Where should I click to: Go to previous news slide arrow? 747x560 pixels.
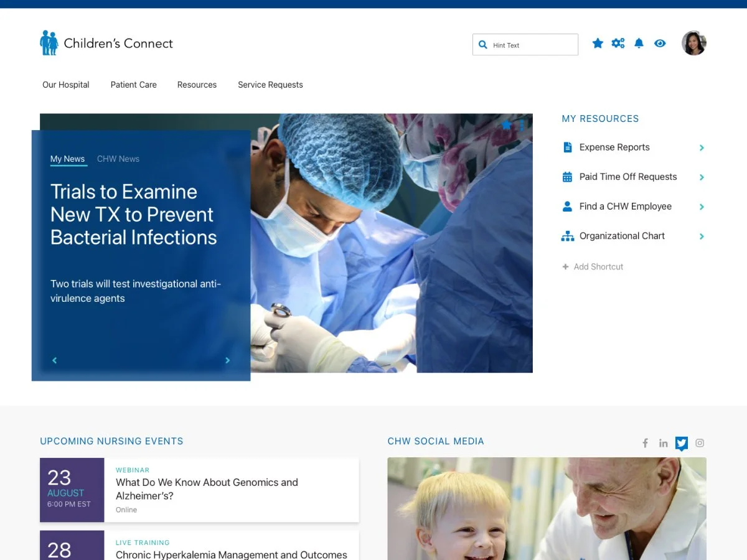pos(55,360)
